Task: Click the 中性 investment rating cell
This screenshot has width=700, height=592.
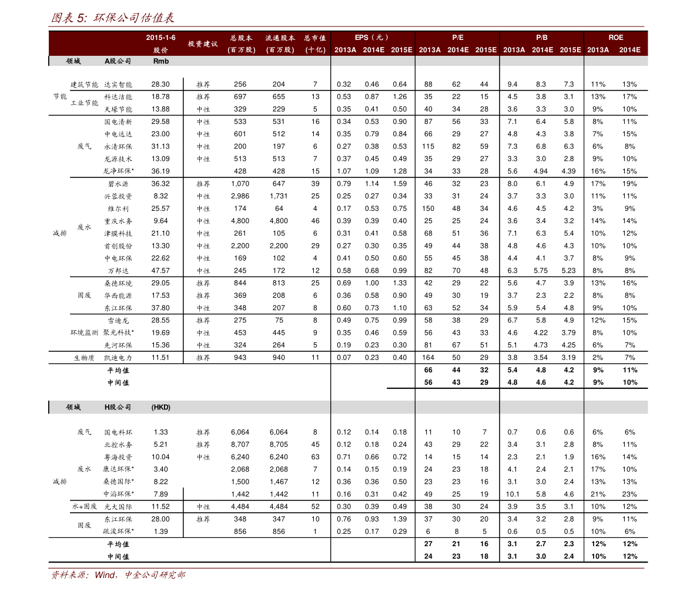Action: click(x=203, y=147)
